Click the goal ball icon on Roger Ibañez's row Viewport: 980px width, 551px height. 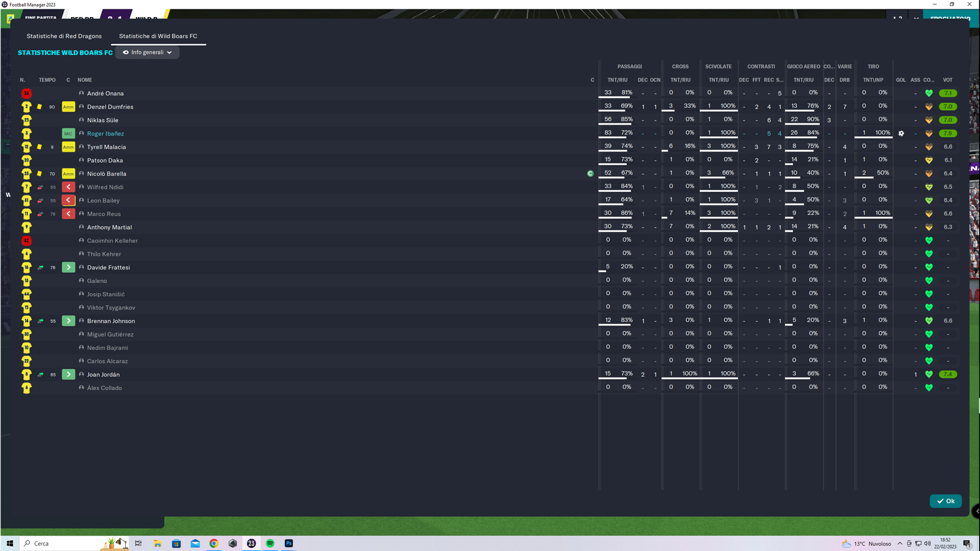pyautogui.click(x=901, y=133)
